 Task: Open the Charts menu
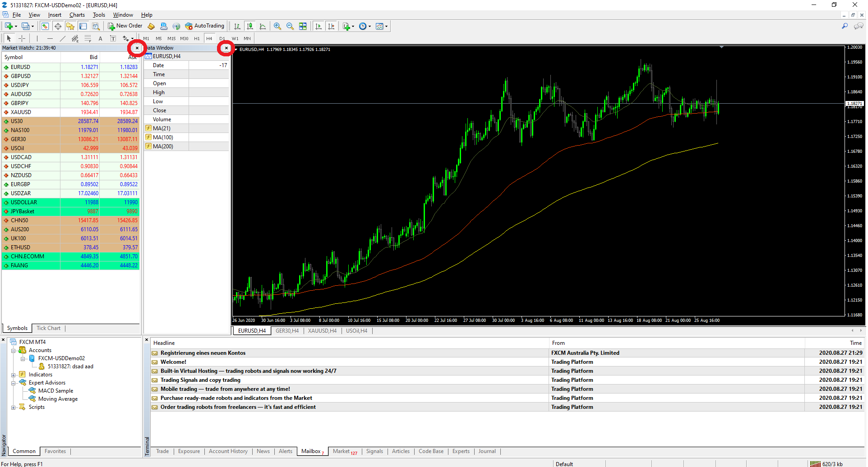coord(77,15)
